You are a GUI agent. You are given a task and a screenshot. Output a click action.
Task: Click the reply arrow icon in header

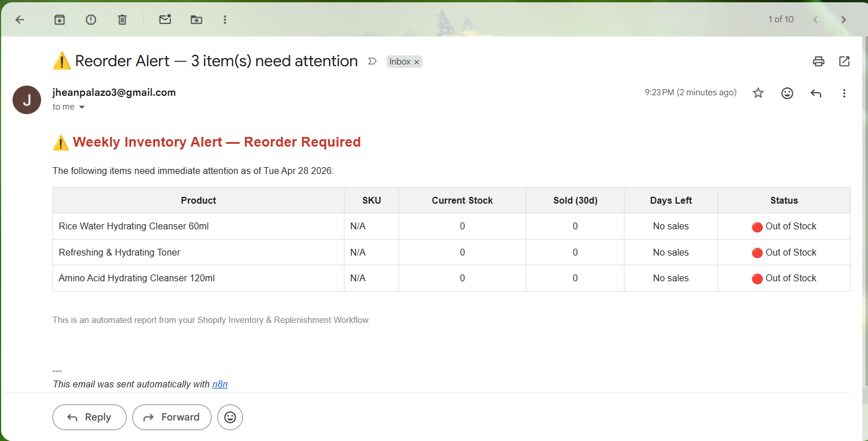point(816,93)
